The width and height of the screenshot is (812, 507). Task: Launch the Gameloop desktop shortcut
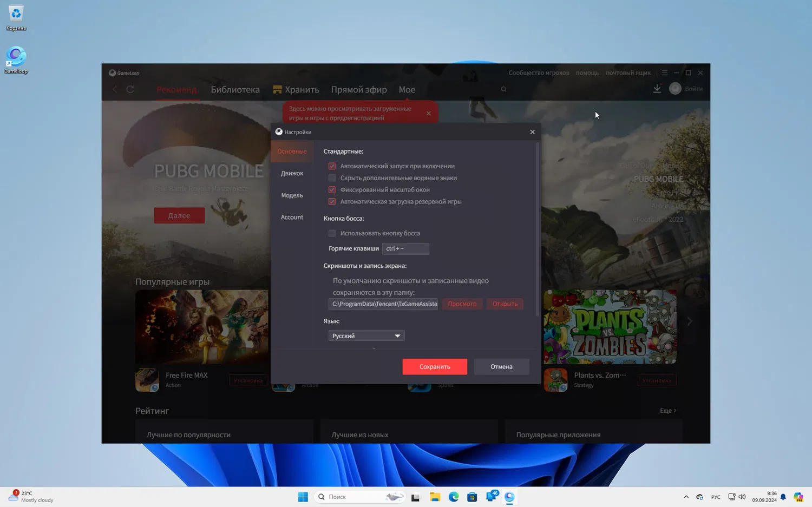(x=16, y=60)
